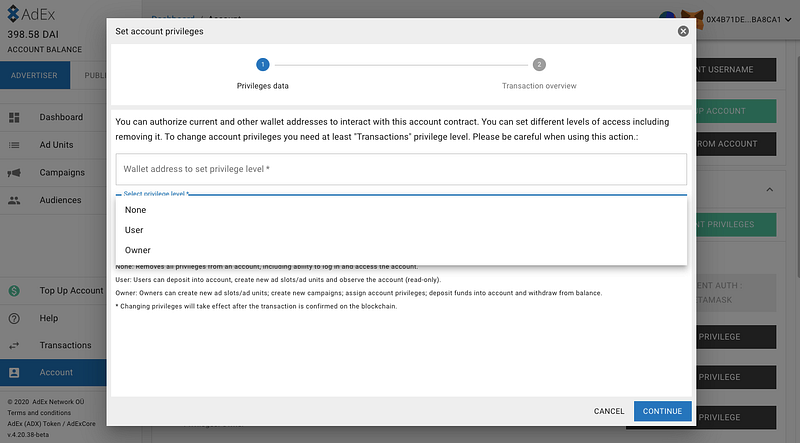
Task: Click the Account person icon
Action: tap(14, 373)
